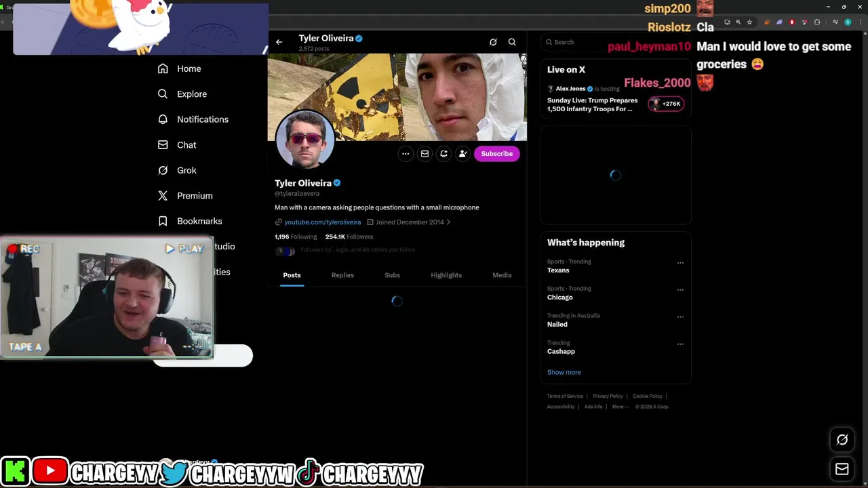
Task: Switch to the Posts tab
Action: click(292, 275)
